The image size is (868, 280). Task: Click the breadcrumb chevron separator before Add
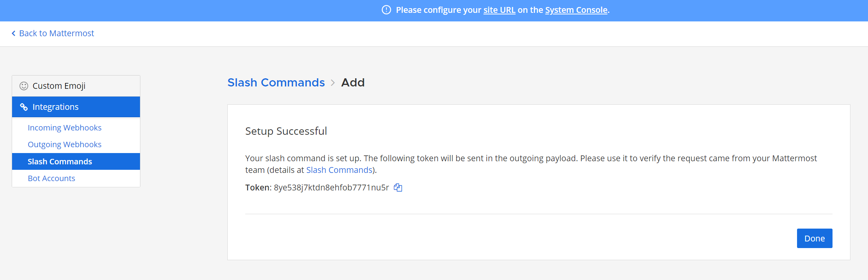click(333, 83)
